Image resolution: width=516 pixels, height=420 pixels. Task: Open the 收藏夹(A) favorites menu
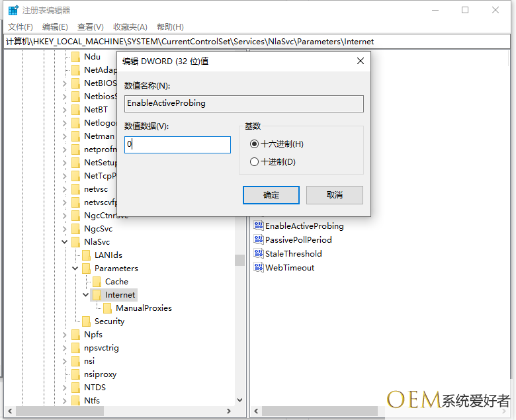pyautogui.click(x=130, y=27)
